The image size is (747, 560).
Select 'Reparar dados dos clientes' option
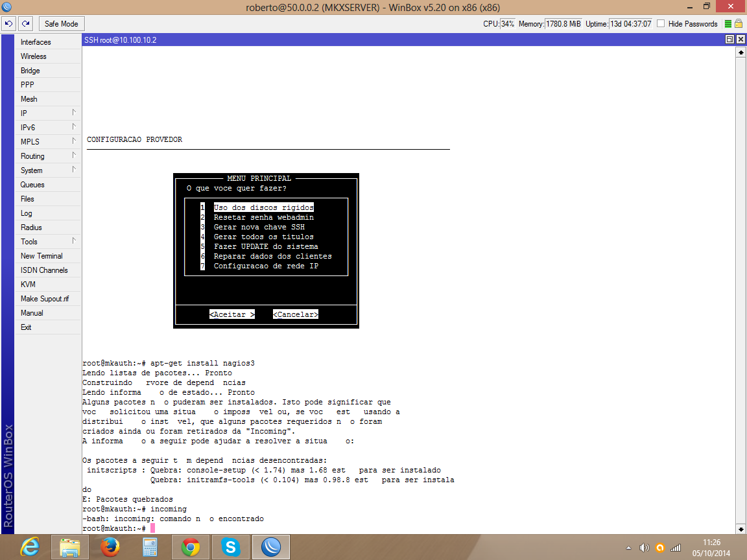point(272,256)
